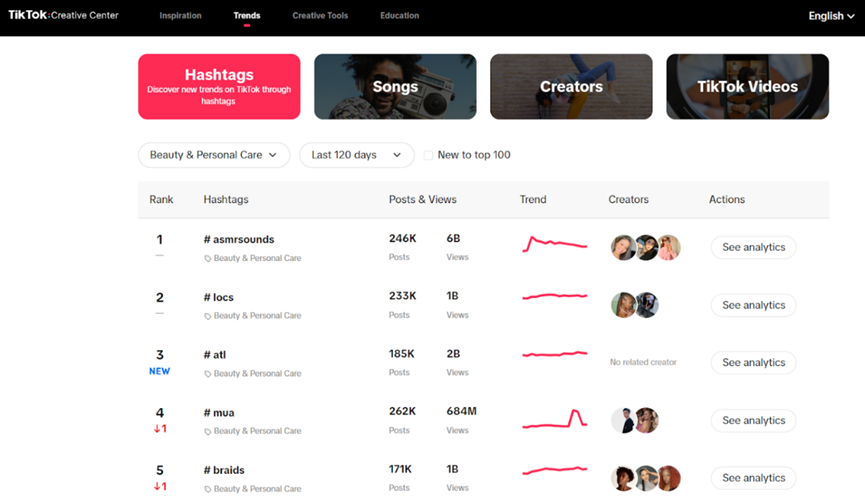Click the mua trend sparkline chart
The height and width of the screenshot is (503, 865).
coord(554,419)
